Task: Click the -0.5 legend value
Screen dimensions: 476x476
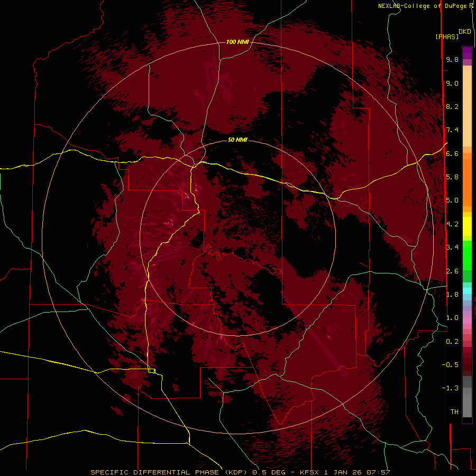Action: 450,365
